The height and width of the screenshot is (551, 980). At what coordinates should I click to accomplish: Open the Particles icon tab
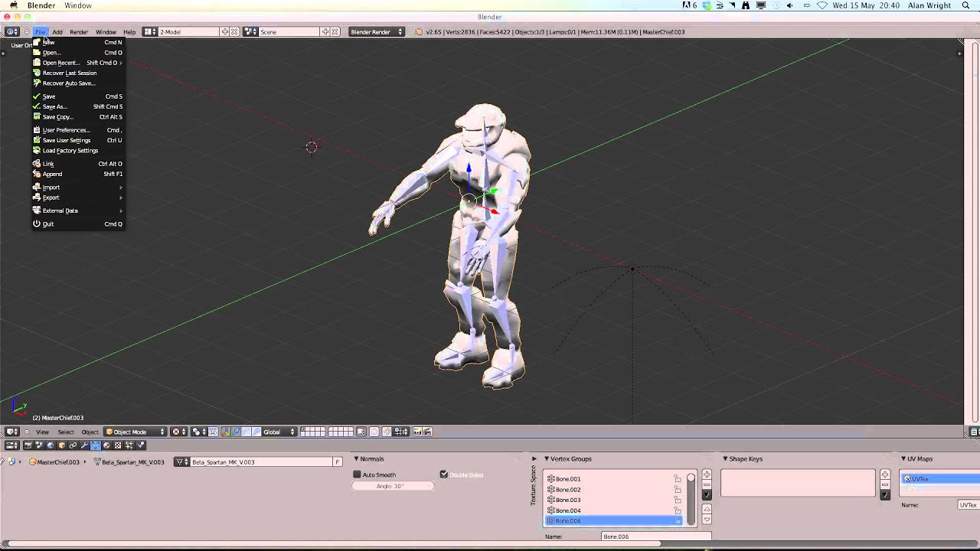coord(129,445)
